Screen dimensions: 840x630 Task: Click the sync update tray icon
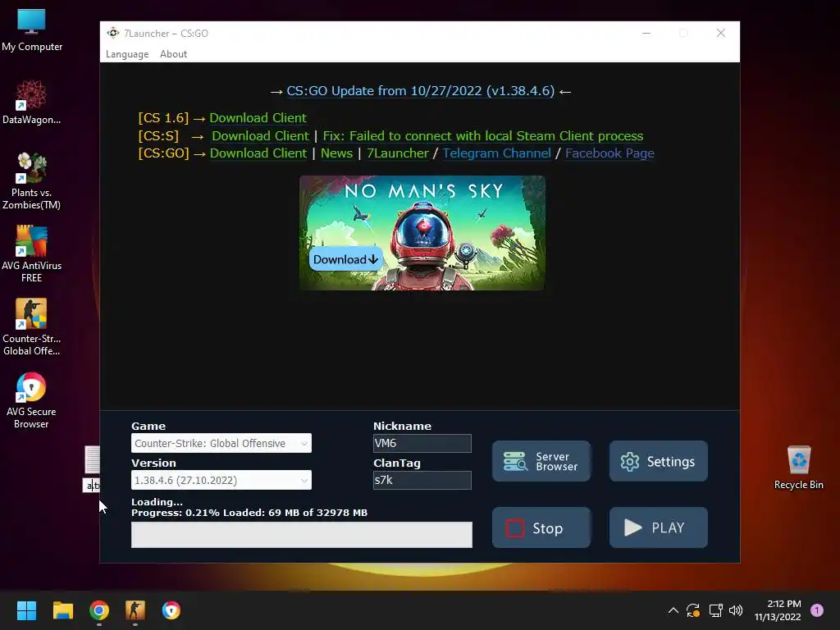pyautogui.click(x=693, y=610)
